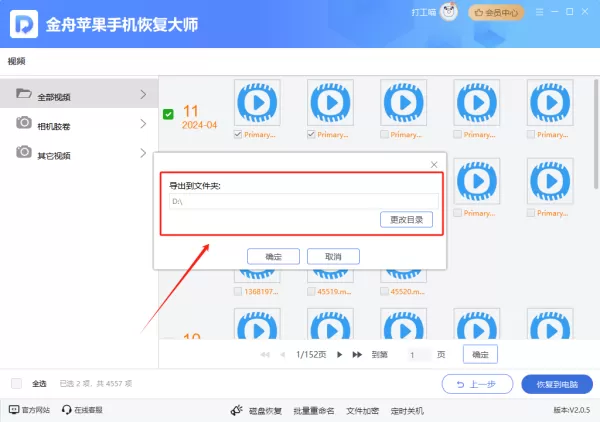Open the 会员中心 member center

496,13
